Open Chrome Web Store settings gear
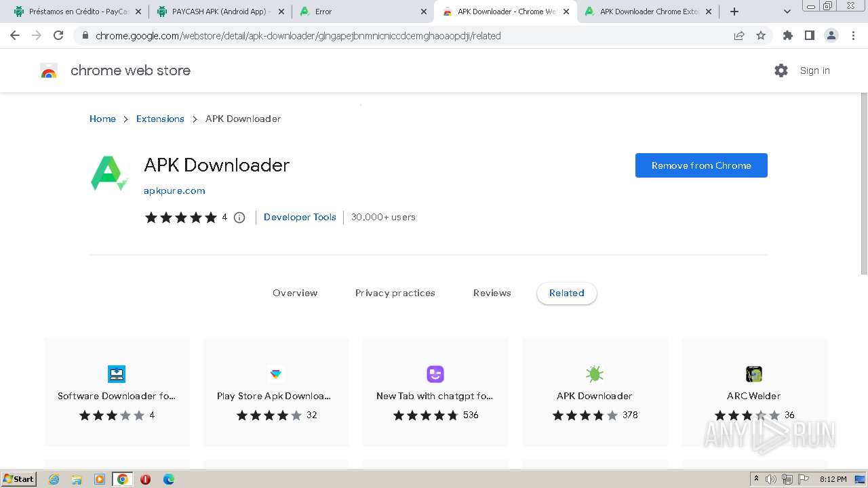Viewport: 868px width, 488px height. click(781, 70)
